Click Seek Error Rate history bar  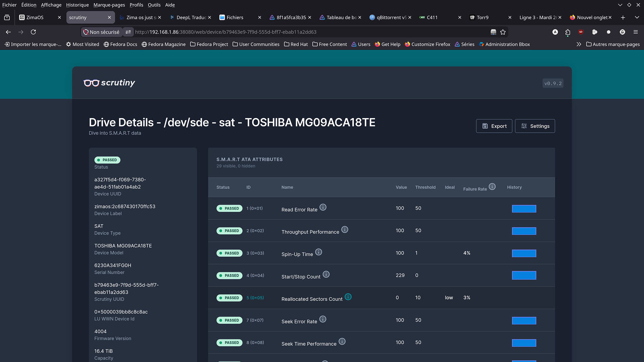pos(524,321)
